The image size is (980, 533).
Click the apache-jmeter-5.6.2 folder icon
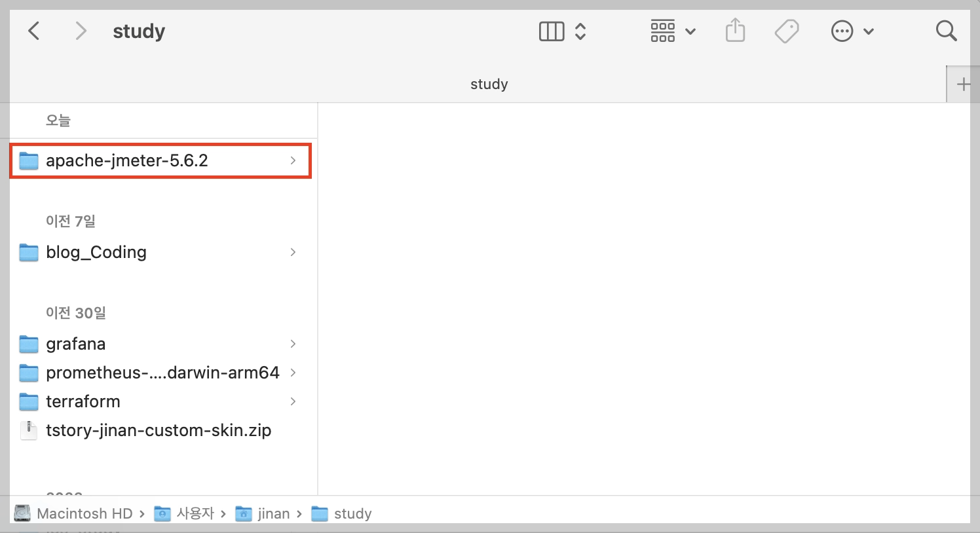29,160
